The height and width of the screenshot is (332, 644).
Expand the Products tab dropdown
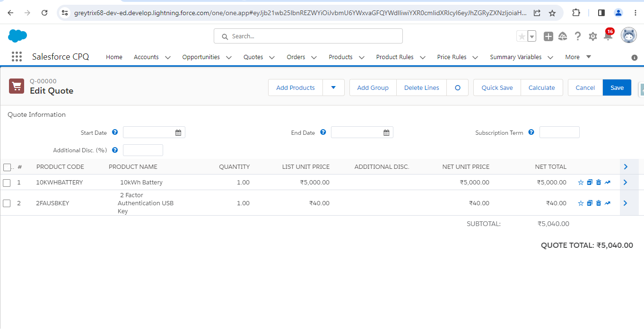(x=362, y=57)
